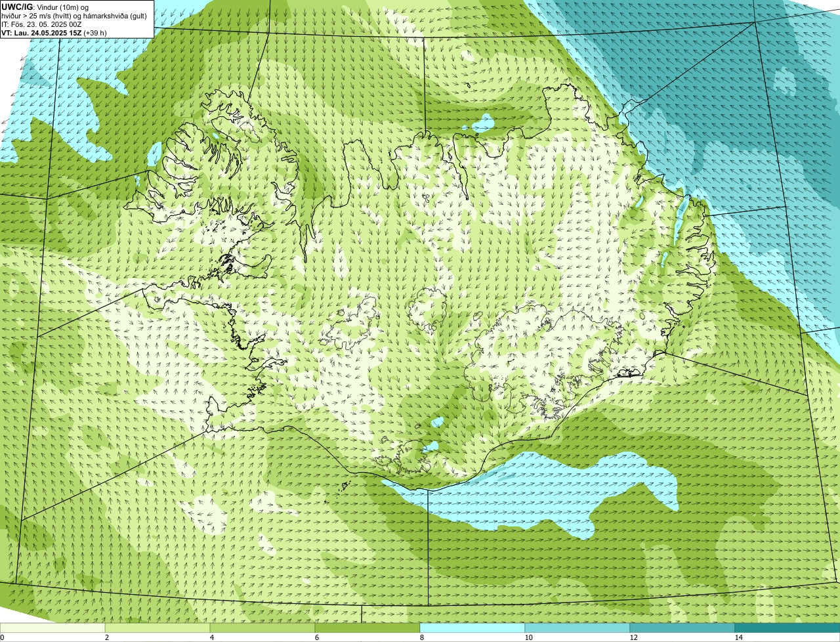Click the legend label "6"
Screen dimensions: 840x642
(x=316, y=637)
